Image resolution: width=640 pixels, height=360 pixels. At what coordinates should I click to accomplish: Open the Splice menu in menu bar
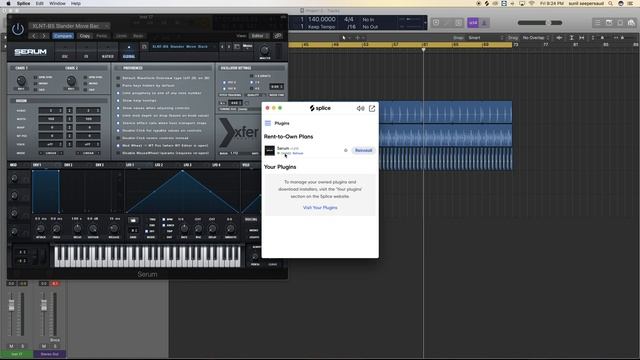click(23, 3)
